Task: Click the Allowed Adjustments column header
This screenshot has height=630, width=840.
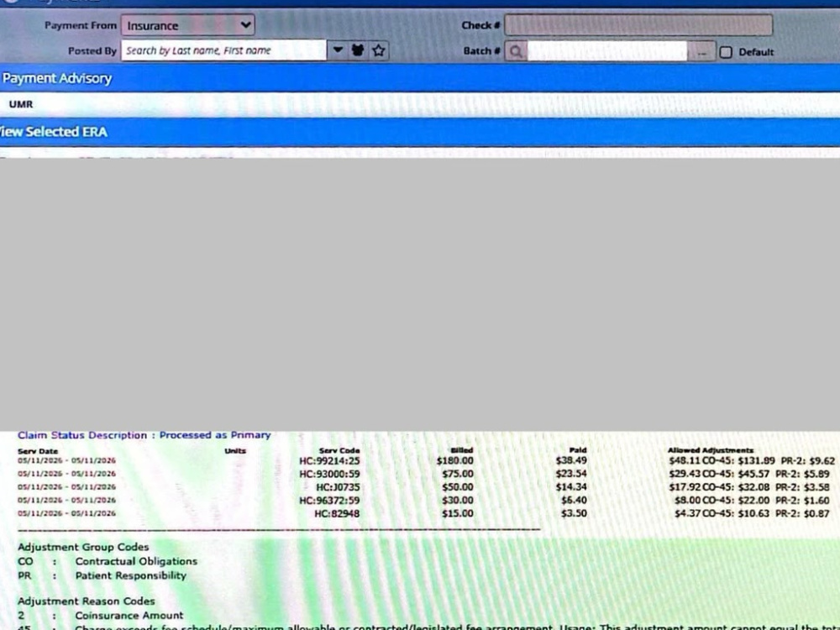Action: [x=711, y=450]
